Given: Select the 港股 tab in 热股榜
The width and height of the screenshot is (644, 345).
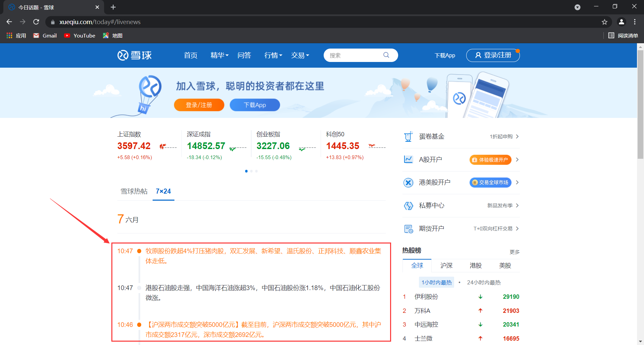Looking at the screenshot, I should point(475,265).
